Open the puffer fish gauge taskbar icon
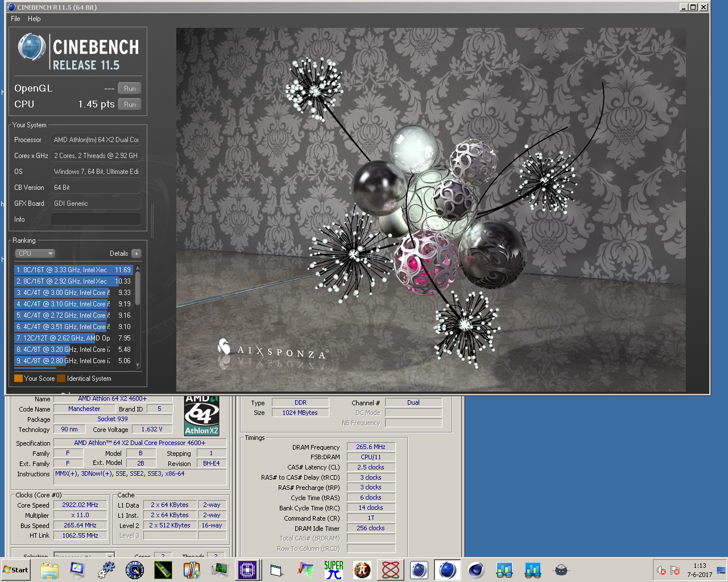This screenshot has width=728, height=582. pos(561,570)
